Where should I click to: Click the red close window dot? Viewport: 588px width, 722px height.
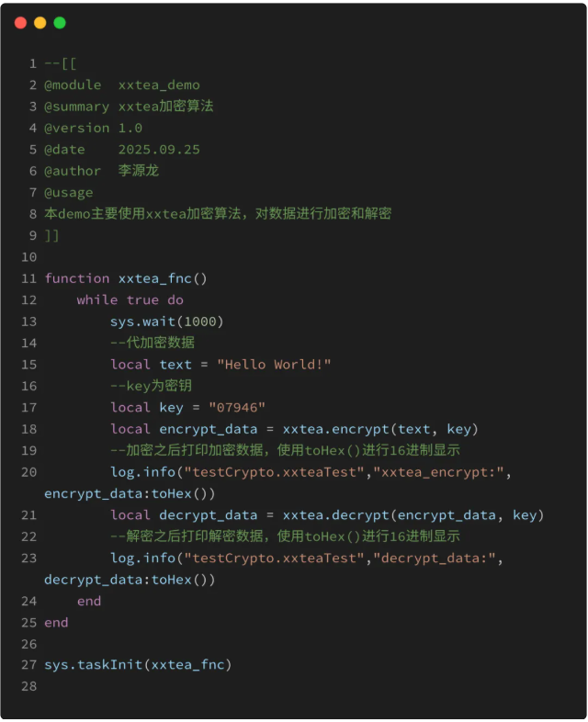pyautogui.click(x=21, y=23)
